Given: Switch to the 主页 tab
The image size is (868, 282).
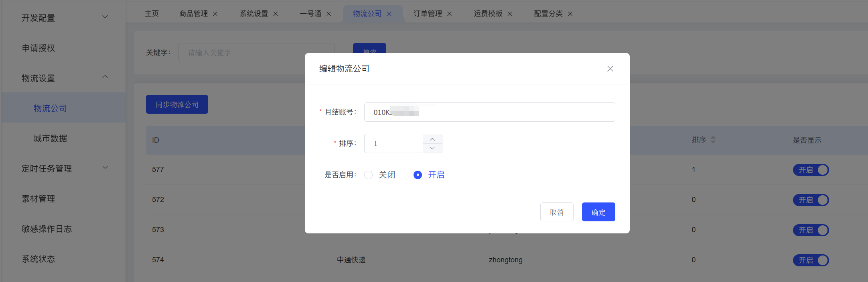Looking at the screenshot, I should (152, 14).
